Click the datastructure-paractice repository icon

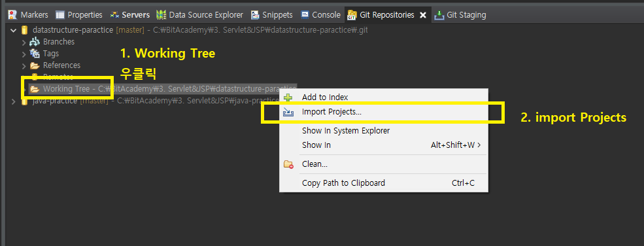coord(25,30)
